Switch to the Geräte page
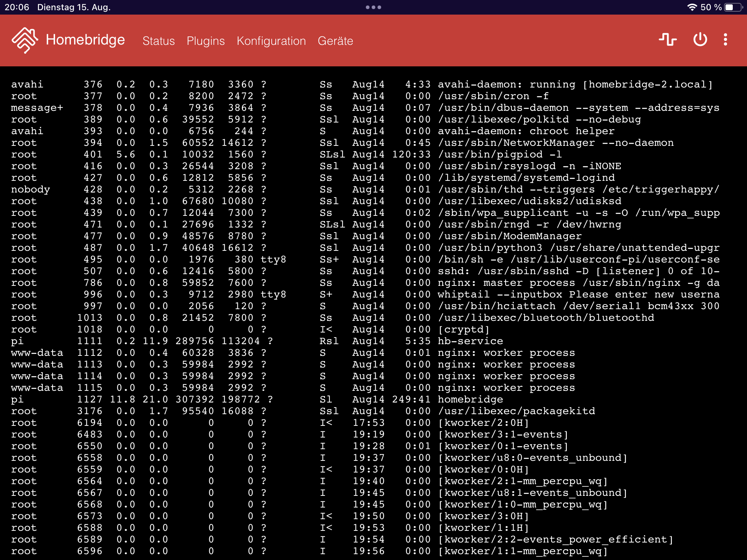This screenshot has height=560, width=747. coord(335,41)
